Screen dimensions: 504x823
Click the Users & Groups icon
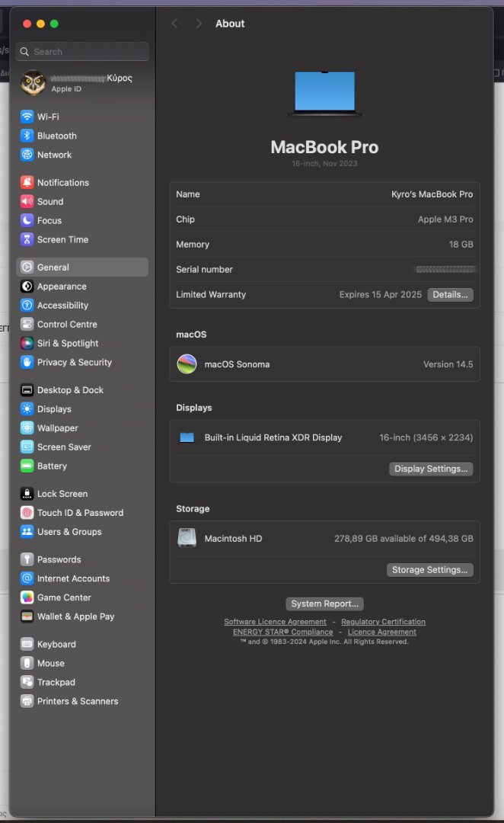27,531
